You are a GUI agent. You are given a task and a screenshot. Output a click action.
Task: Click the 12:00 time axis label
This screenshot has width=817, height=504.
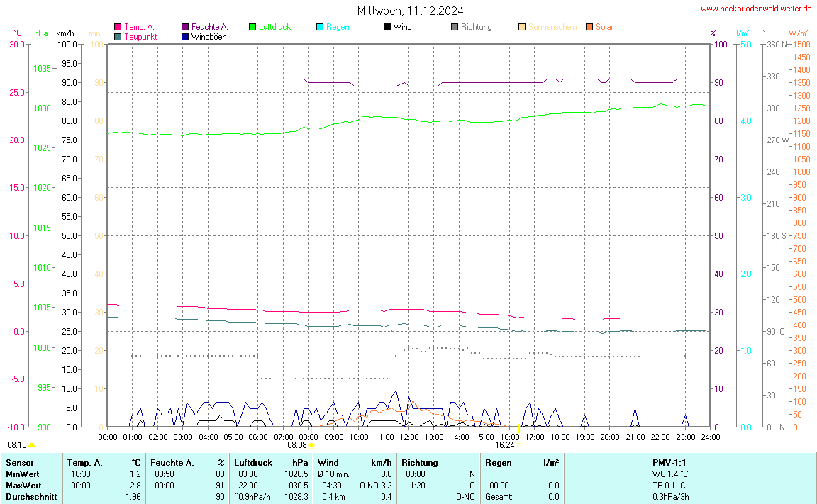(x=408, y=437)
